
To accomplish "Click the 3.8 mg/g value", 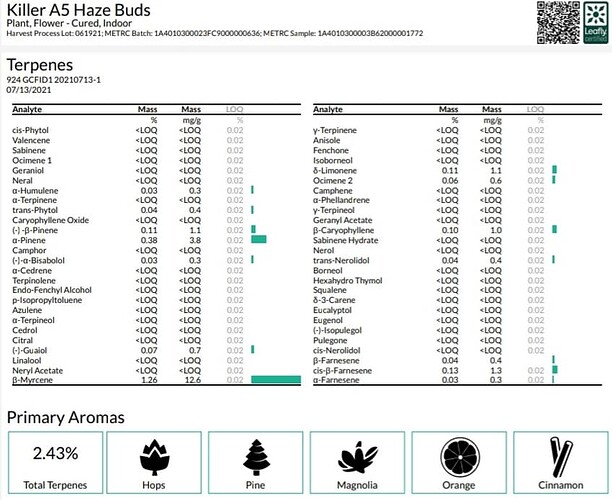I will pyautogui.click(x=195, y=240).
